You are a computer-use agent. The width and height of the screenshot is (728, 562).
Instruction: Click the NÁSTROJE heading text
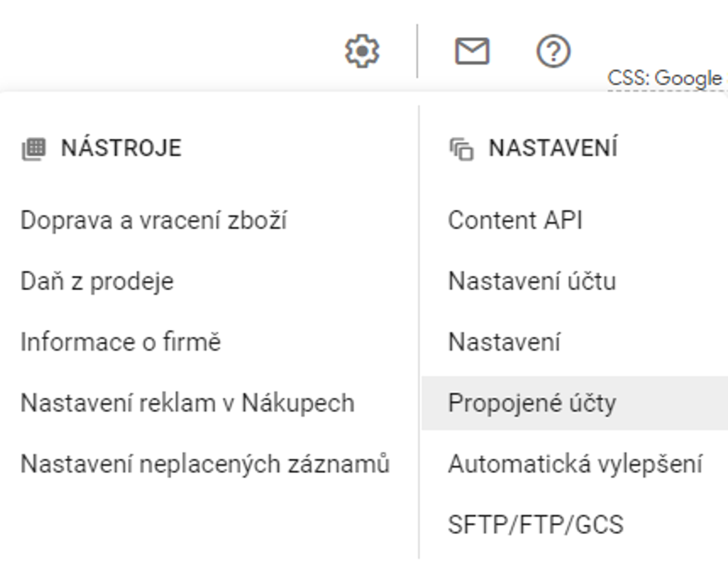click(121, 149)
